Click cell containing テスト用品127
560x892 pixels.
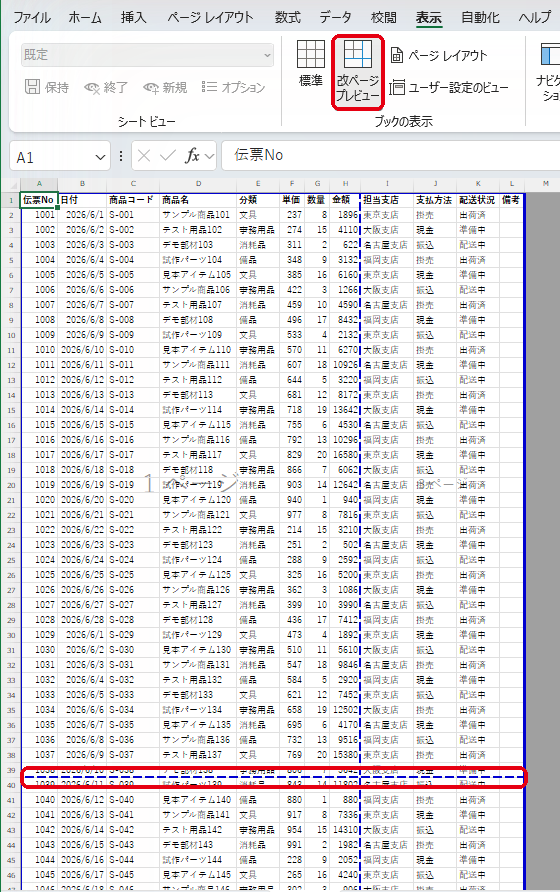click(x=198, y=605)
